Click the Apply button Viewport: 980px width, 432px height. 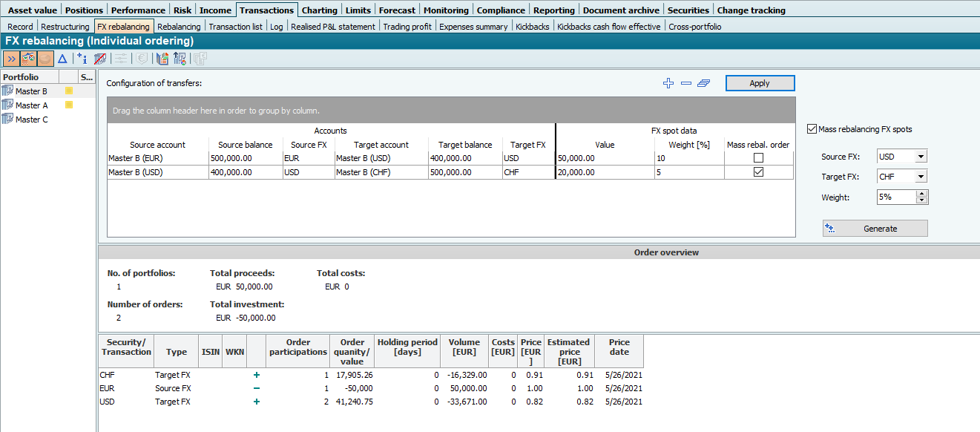pos(760,83)
